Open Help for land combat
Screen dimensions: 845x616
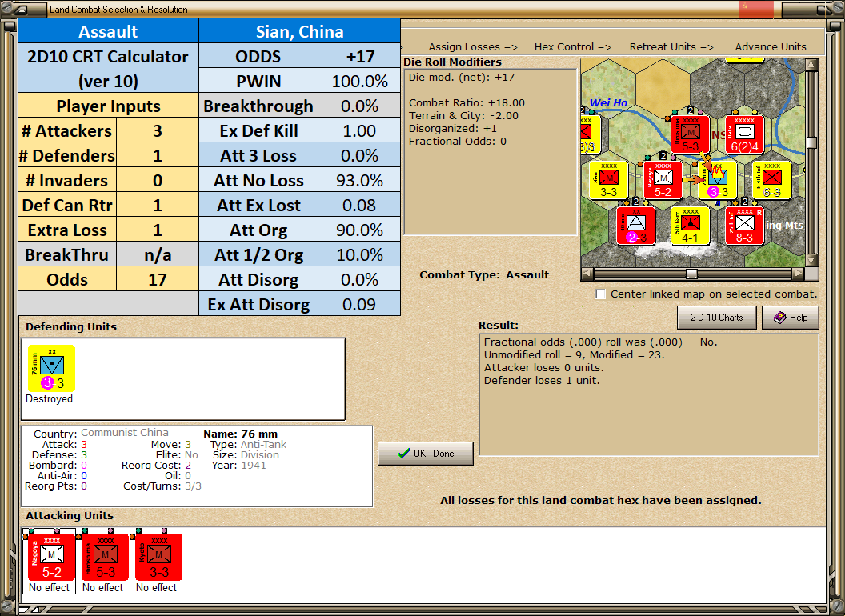click(791, 318)
